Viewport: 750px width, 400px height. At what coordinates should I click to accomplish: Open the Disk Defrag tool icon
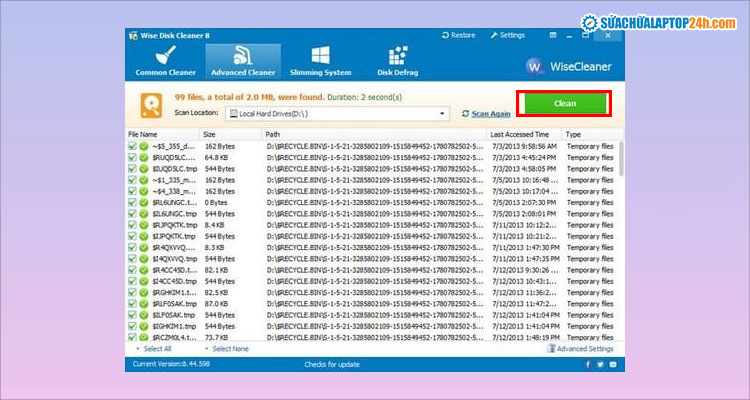click(398, 54)
